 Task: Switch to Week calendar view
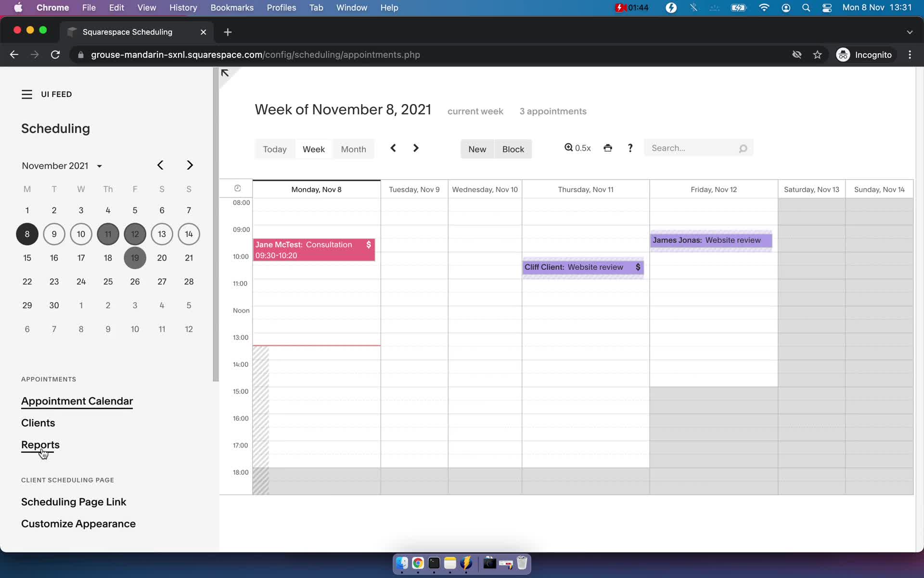point(313,148)
